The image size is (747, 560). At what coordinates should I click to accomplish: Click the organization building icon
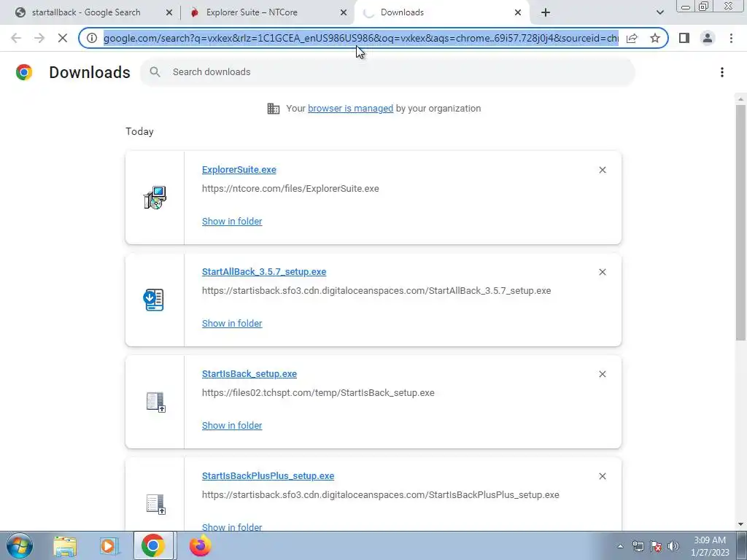click(x=274, y=109)
